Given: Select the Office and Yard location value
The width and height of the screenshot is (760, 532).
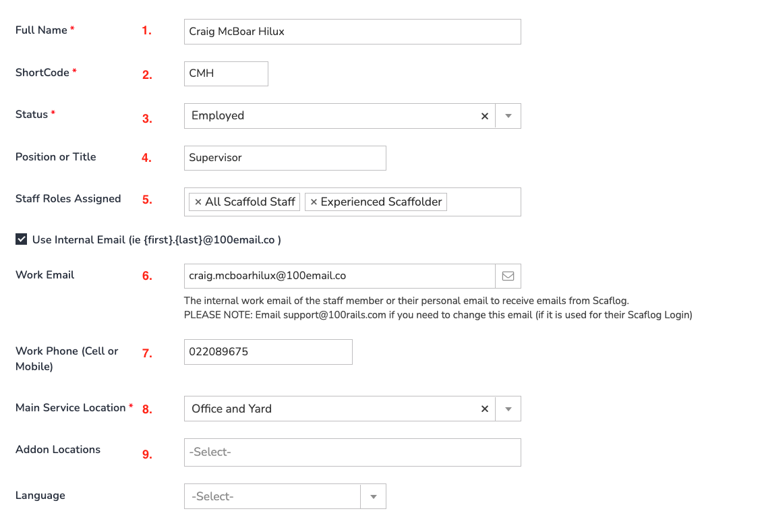Looking at the screenshot, I should 231,409.
